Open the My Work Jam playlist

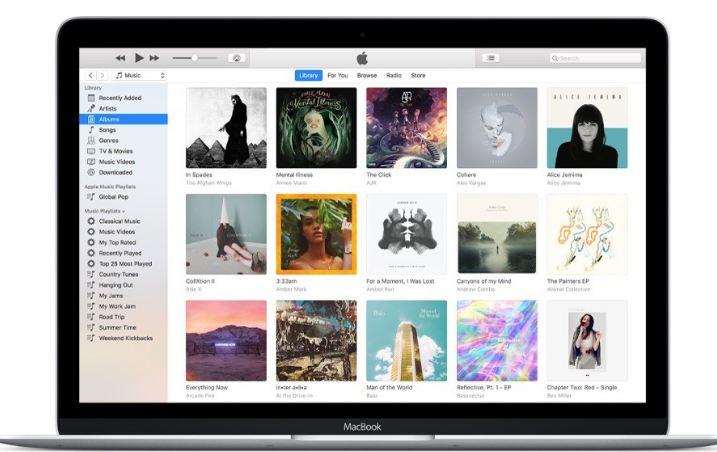click(x=123, y=306)
